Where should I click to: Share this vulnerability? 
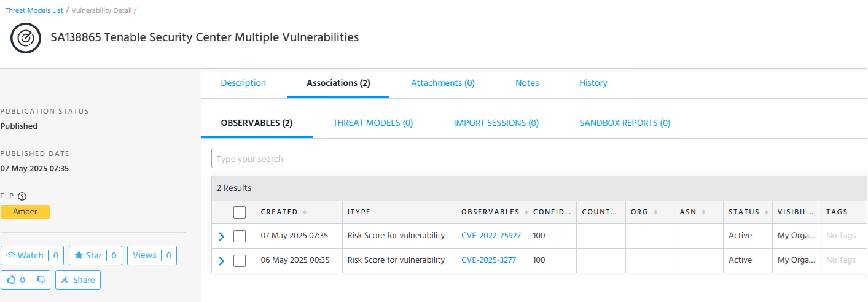point(78,280)
